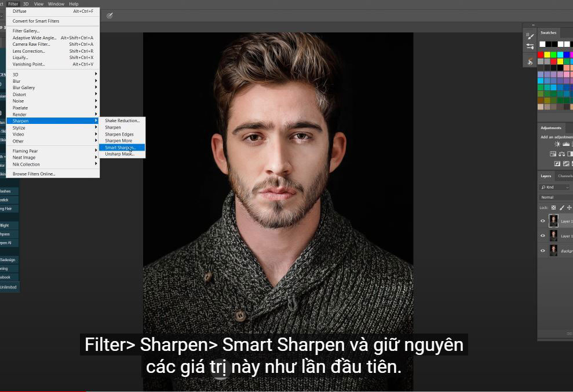Toggle lock position (cross-arrows icon)
Viewport: 573px width, 392px height.
click(569, 207)
